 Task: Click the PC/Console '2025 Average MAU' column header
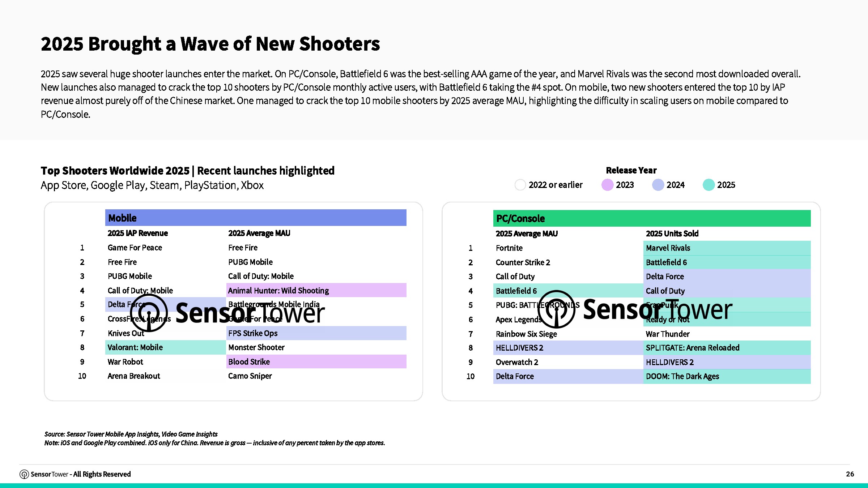point(527,234)
